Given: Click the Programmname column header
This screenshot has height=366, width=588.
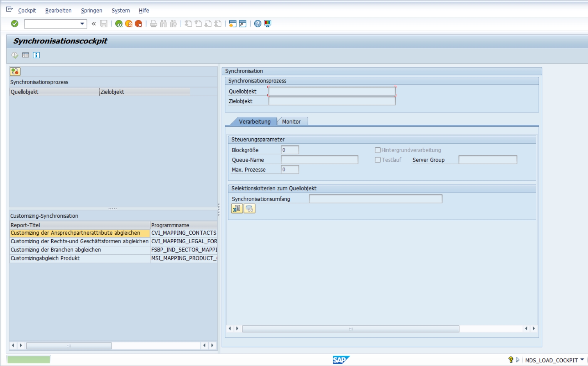Looking at the screenshot, I should coord(184,225).
